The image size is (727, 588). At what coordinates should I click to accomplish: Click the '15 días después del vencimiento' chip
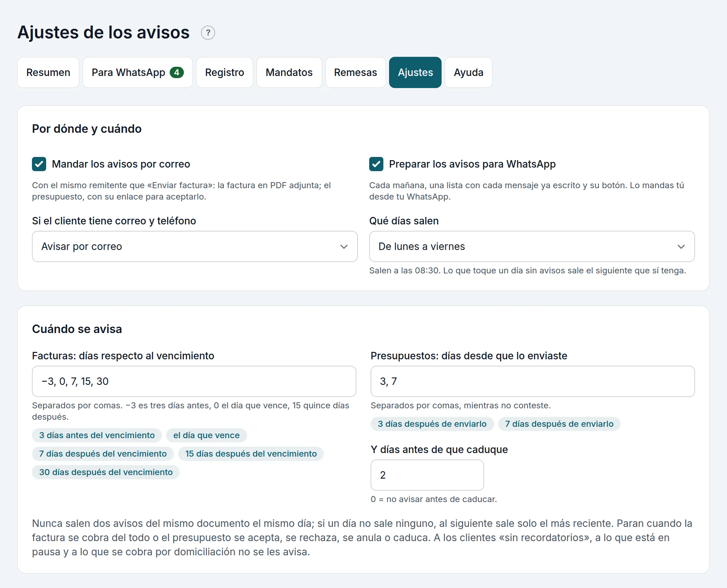pyautogui.click(x=251, y=454)
